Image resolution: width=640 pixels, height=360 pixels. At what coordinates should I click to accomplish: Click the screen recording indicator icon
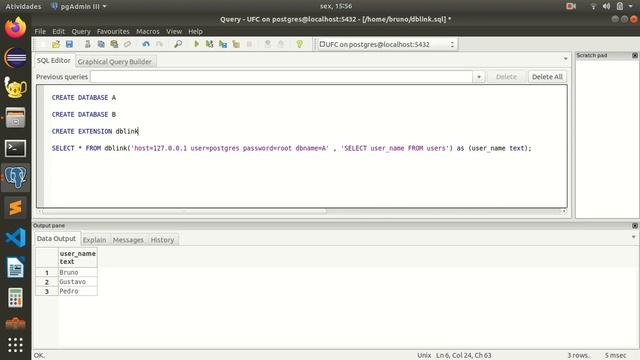pos(571,6)
